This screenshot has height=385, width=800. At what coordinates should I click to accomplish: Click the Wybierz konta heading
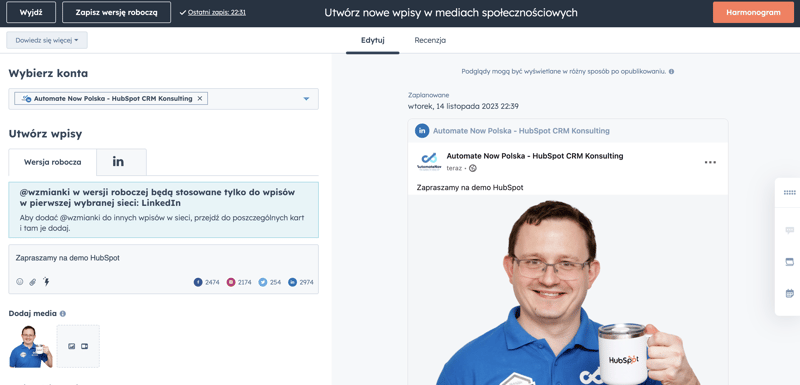48,73
